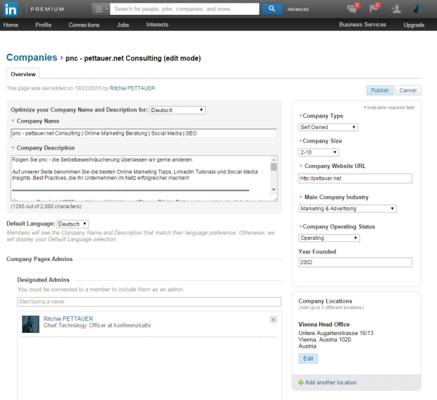
Task: Open the Interests menu
Action: (157, 24)
